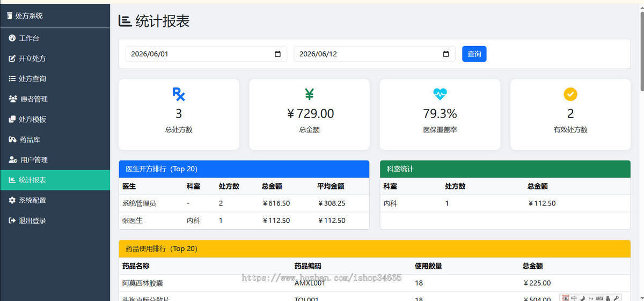Click 阿莫西林胶囊 drug name

coord(143,283)
